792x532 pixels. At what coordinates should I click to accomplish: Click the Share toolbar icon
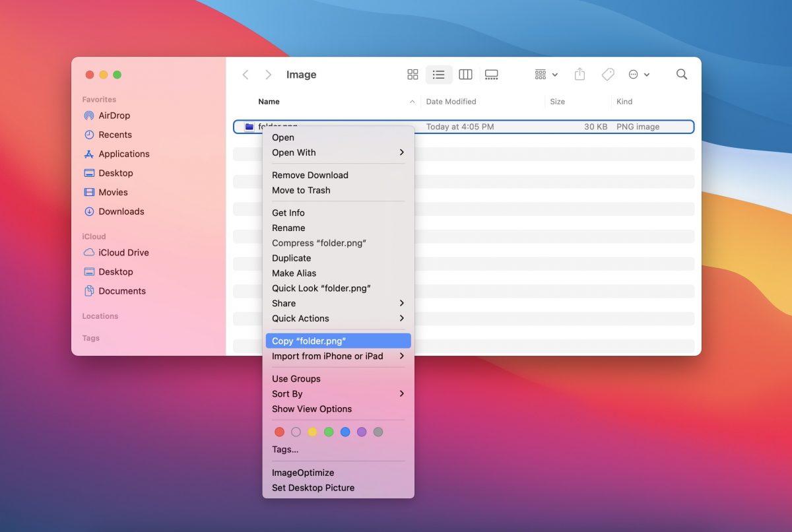[x=579, y=75]
